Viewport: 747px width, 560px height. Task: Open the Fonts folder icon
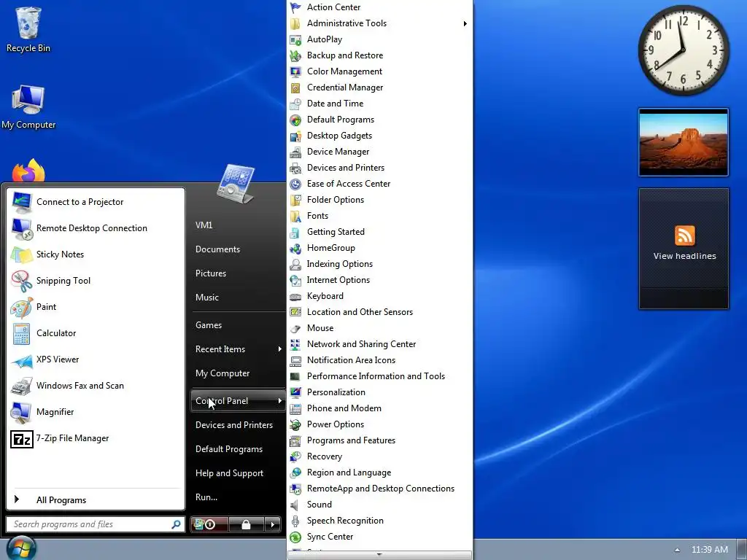pos(295,216)
